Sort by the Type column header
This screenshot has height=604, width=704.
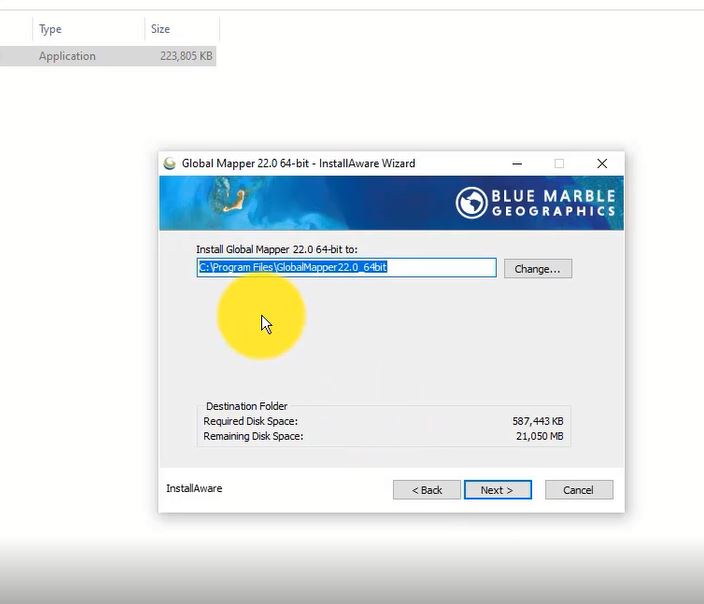tap(50, 29)
